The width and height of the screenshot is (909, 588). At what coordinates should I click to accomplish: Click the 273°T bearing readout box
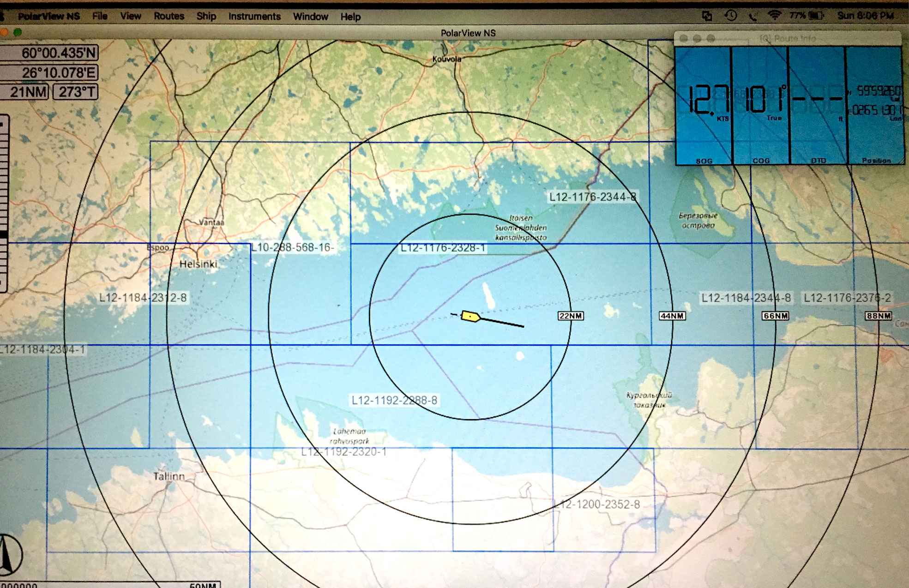76,92
